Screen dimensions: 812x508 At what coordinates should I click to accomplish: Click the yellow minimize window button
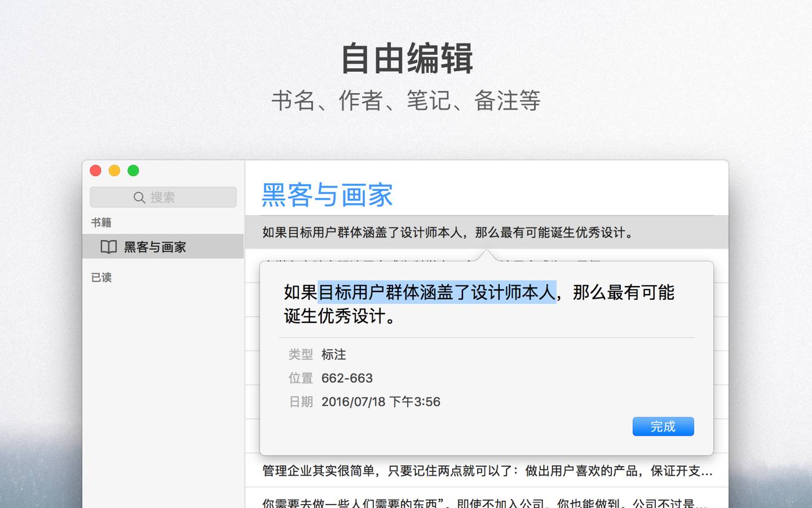[114, 170]
